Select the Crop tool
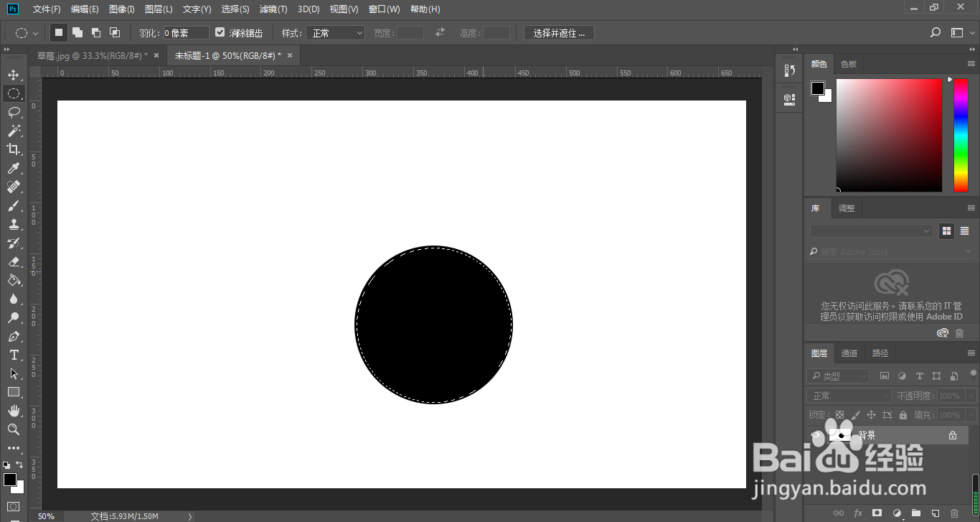This screenshot has width=980, height=522. coord(13,149)
